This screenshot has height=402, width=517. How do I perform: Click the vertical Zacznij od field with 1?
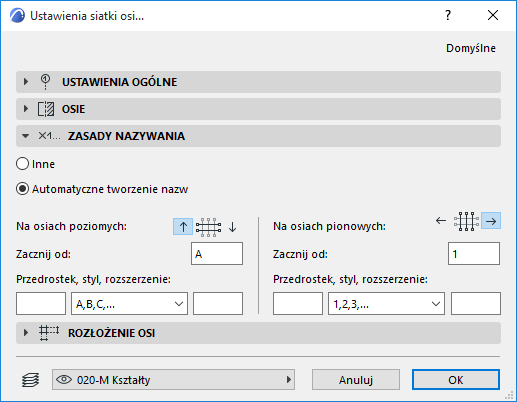pos(474,254)
